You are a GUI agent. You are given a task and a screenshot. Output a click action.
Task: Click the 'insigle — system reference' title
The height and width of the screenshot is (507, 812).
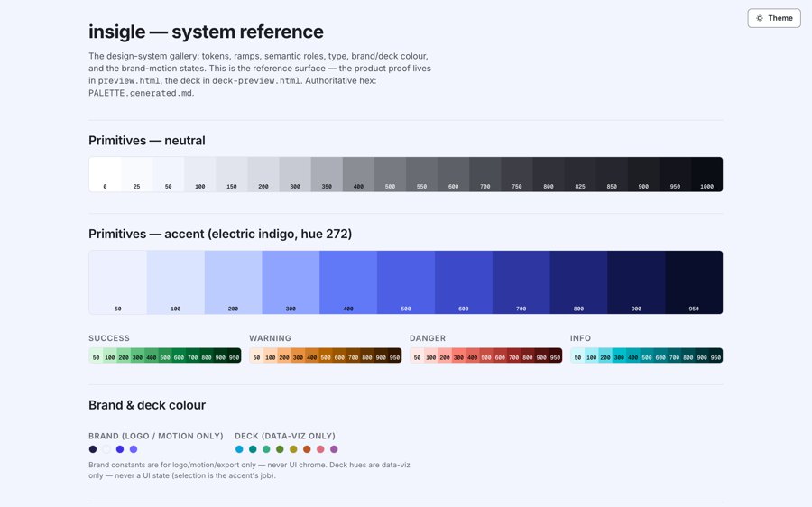(x=206, y=32)
